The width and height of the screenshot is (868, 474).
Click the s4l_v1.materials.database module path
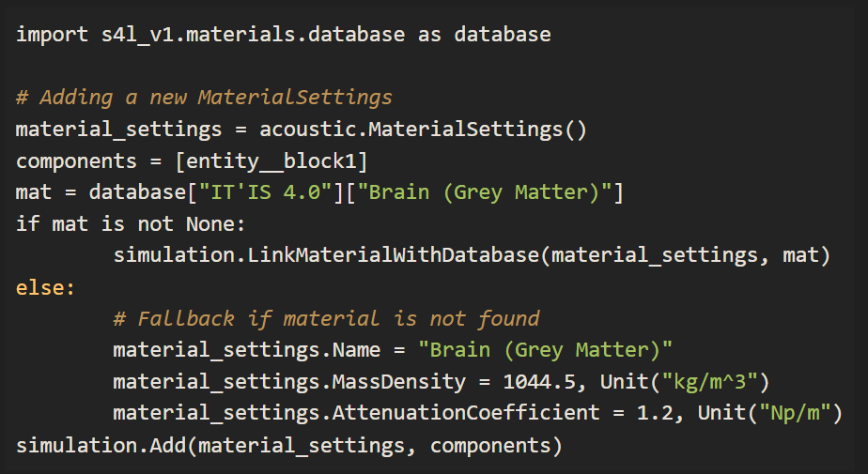click(x=252, y=35)
